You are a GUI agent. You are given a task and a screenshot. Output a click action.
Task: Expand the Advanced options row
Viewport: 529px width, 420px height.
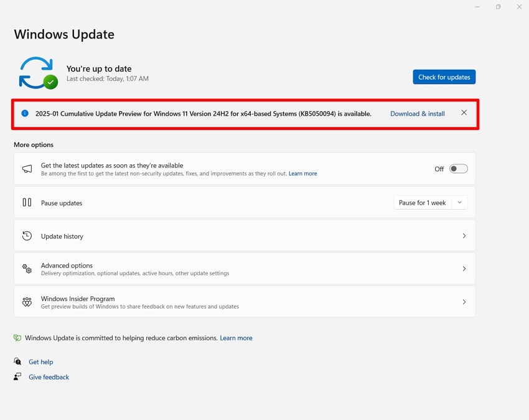[x=464, y=268]
